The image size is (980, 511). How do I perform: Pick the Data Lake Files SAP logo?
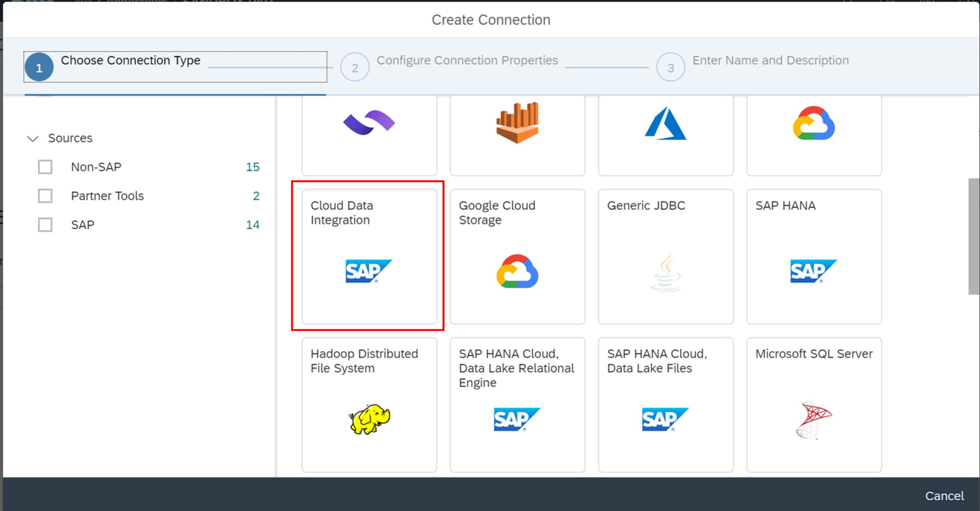pyautogui.click(x=666, y=419)
